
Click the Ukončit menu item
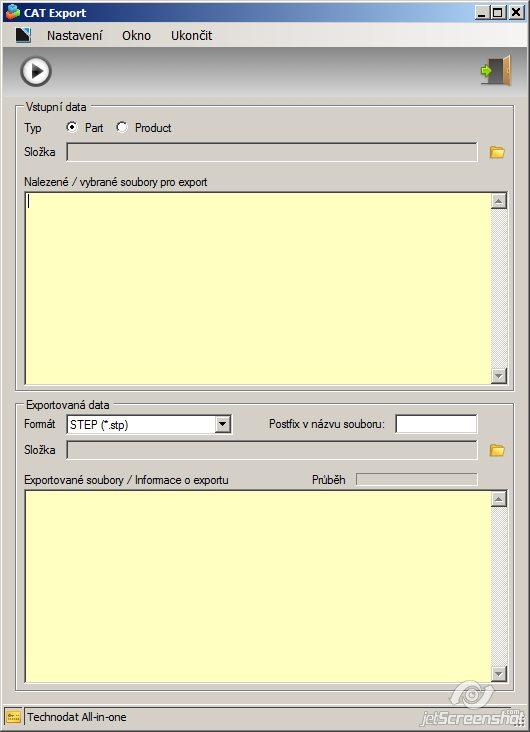191,35
